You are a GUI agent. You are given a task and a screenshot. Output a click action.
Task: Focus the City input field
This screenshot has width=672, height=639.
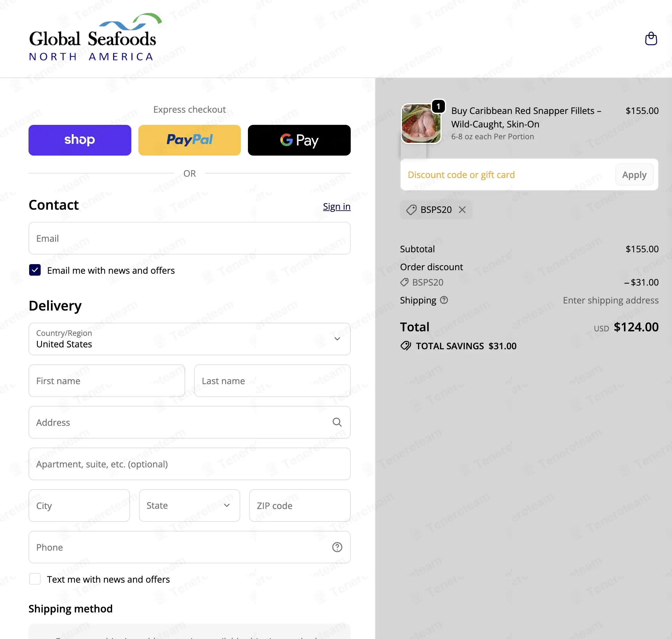tap(79, 506)
